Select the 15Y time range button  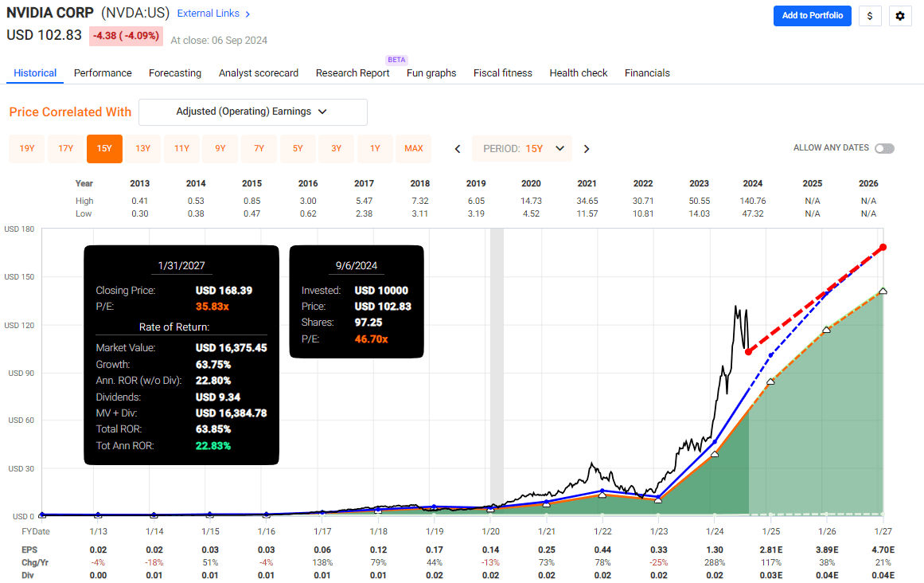[104, 149]
